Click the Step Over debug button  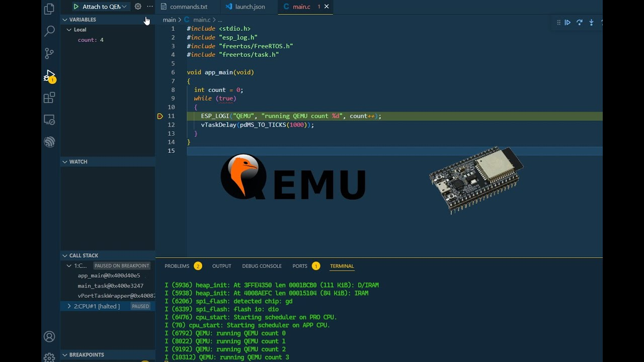pos(580,23)
